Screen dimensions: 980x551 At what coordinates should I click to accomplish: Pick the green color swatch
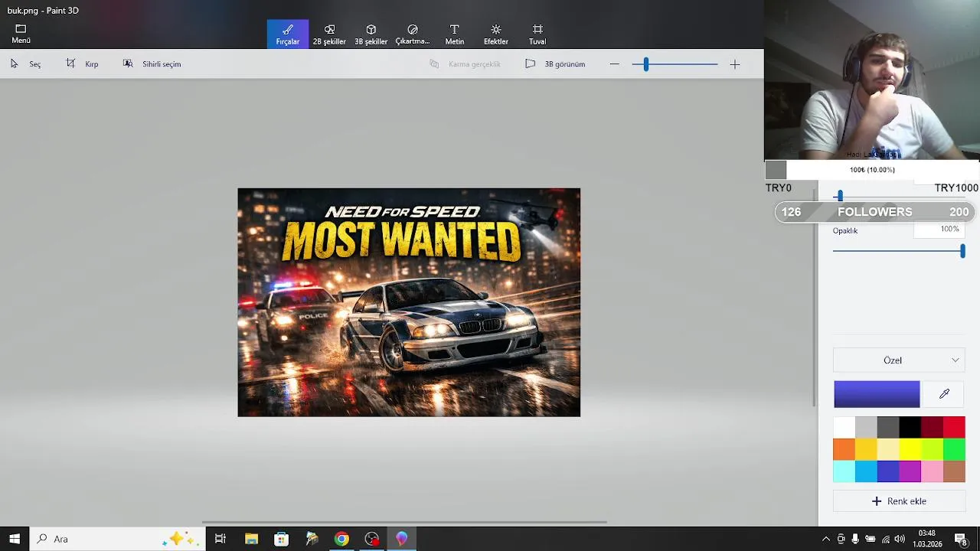955,449
